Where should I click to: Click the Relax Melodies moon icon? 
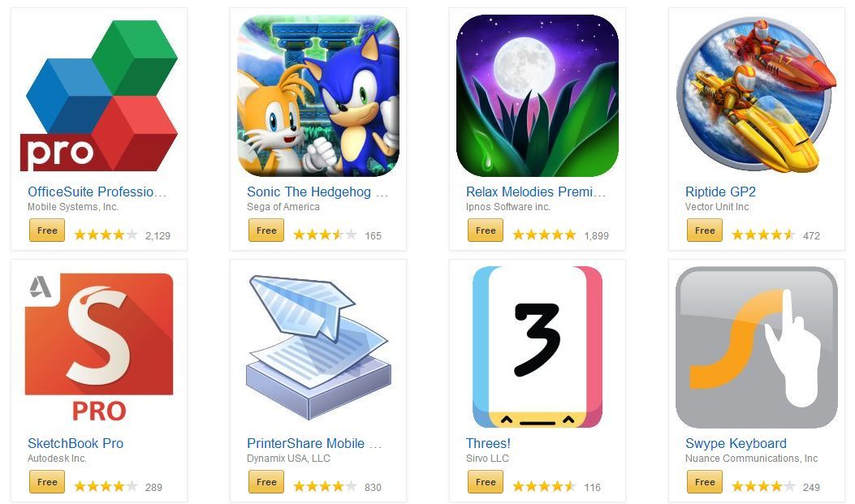coord(537,95)
